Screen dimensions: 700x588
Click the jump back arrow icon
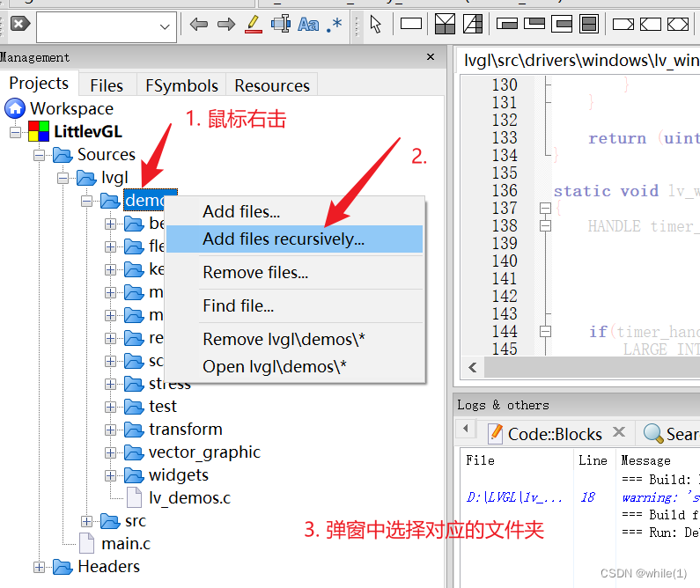point(199,24)
